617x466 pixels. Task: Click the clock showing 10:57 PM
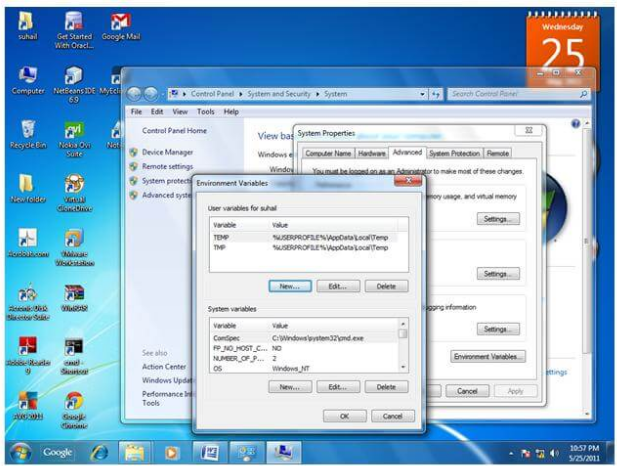584,448
